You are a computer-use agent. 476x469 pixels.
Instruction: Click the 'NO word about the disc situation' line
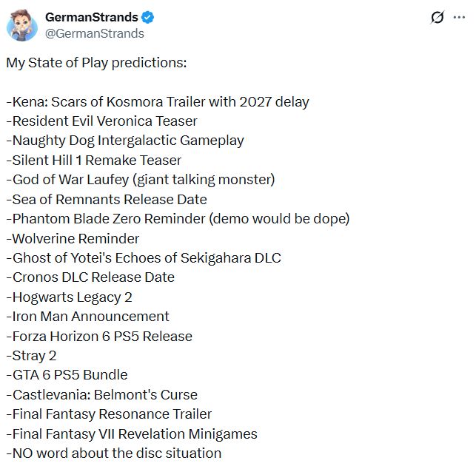(114, 453)
